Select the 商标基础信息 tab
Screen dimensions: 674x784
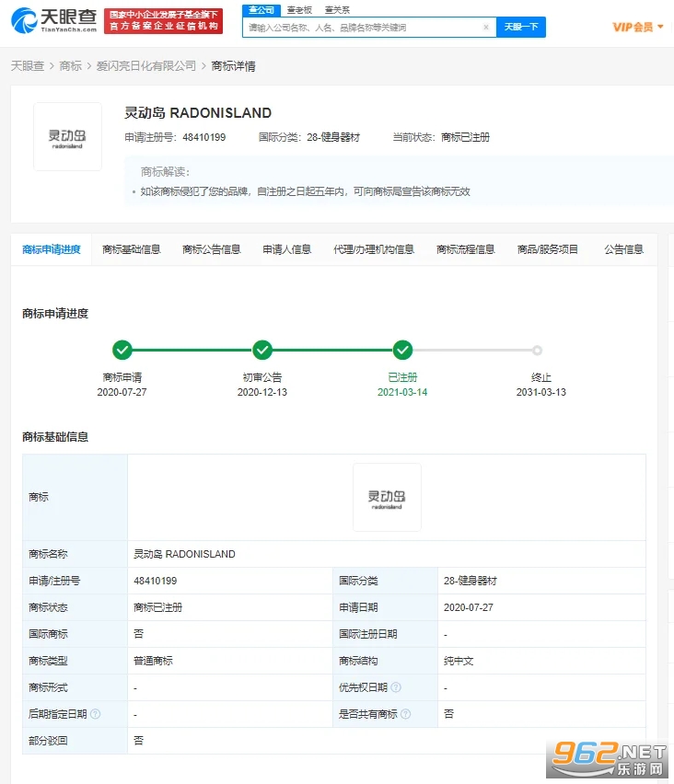coord(131,249)
